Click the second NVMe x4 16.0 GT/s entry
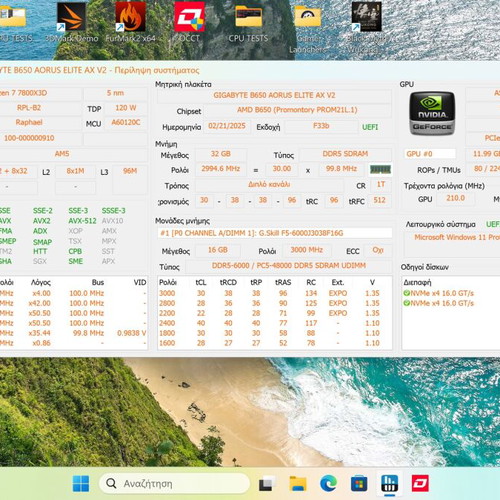Screen dimensions: 500x500 coord(438,303)
